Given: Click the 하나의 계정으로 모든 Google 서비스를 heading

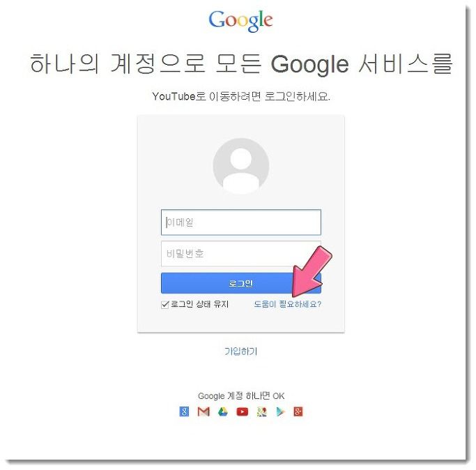Looking at the screenshot, I should click(x=241, y=63).
